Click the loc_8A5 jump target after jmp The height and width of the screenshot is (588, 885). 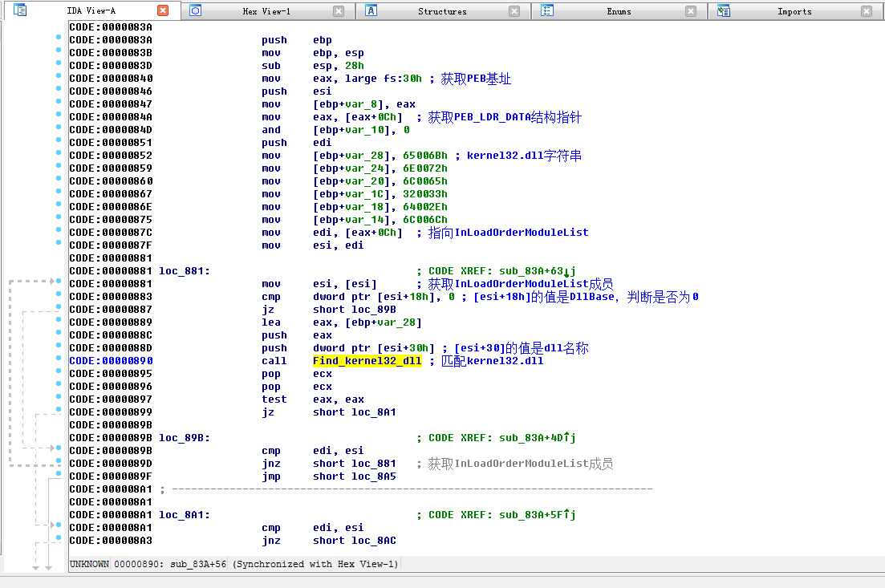374,476
